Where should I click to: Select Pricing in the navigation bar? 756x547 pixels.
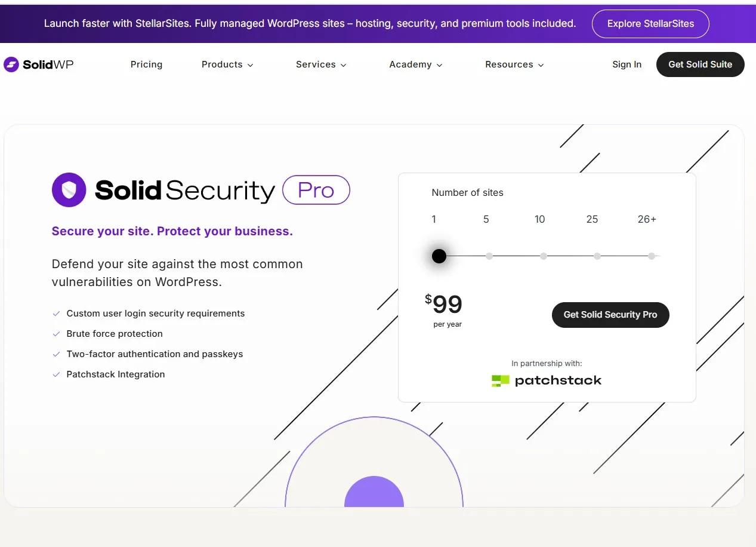(146, 64)
